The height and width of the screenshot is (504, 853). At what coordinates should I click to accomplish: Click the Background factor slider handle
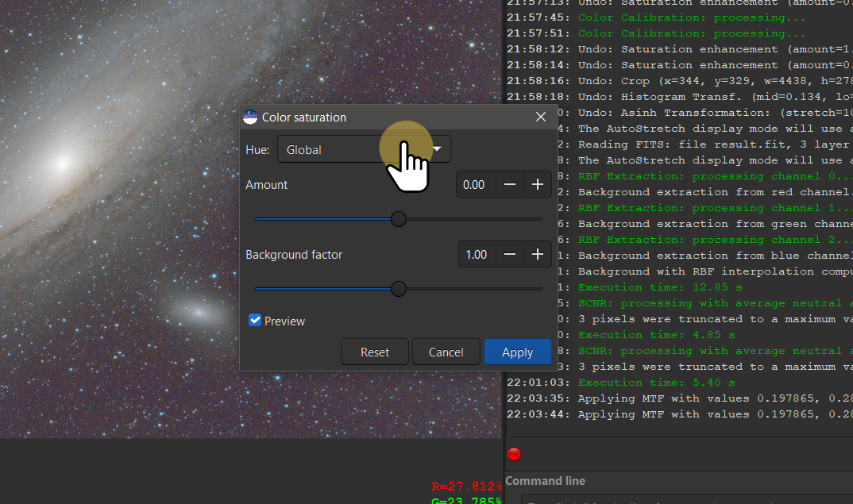pyautogui.click(x=399, y=289)
